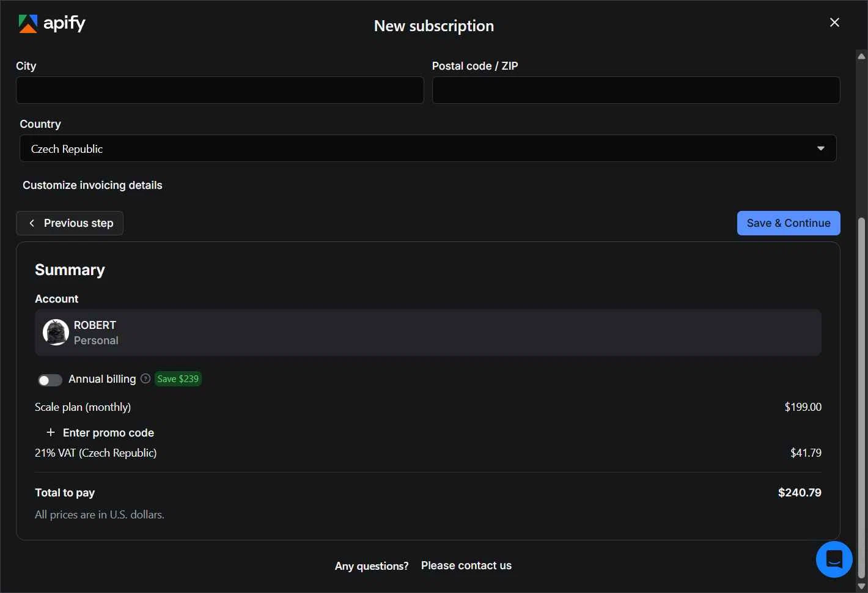Viewport: 868px width, 593px height.
Task: Focus the City input field
Action: coord(220,90)
